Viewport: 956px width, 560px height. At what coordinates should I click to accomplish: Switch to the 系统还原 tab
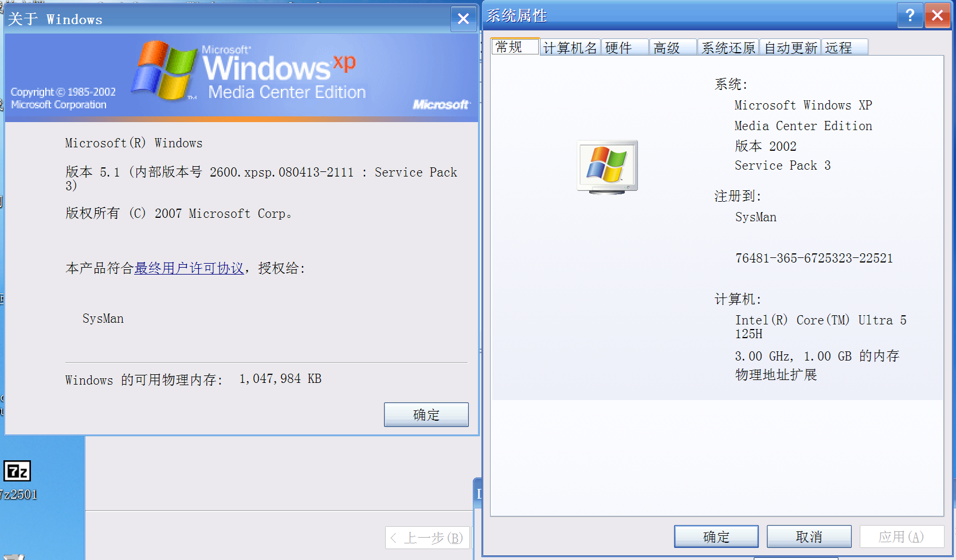click(728, 48)
